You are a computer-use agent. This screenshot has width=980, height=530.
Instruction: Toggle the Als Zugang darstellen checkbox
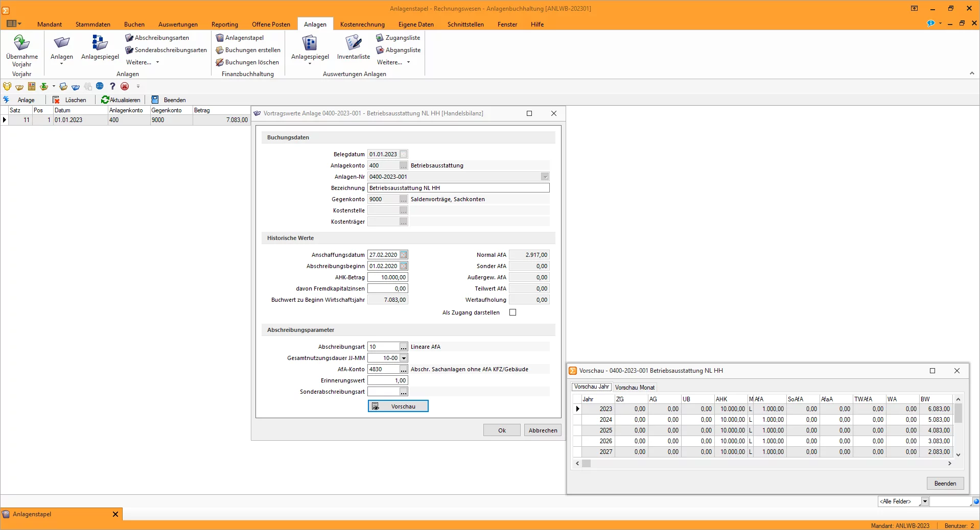click(x=513, y=312)
